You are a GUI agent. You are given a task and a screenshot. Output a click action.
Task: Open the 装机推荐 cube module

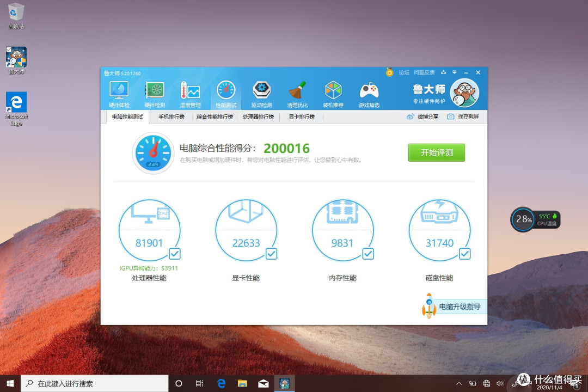click(333, 94)
